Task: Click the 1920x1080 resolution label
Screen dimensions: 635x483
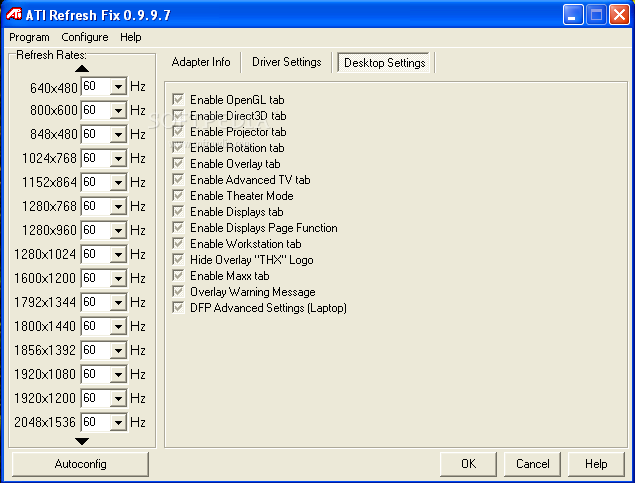Action: [x=45, y=374]
